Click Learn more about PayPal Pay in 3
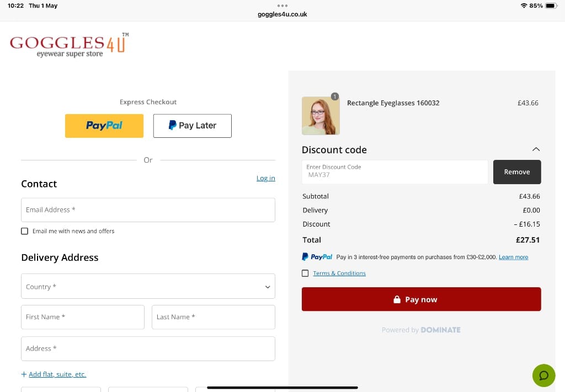Viewport: 565px width, 392px height. tap(514, 257)
